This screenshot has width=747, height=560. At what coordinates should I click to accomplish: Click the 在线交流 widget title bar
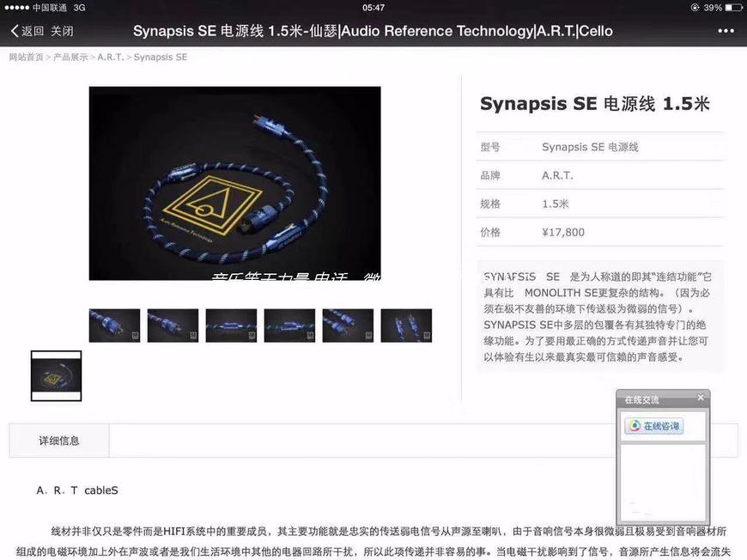(x=663, y=399)
